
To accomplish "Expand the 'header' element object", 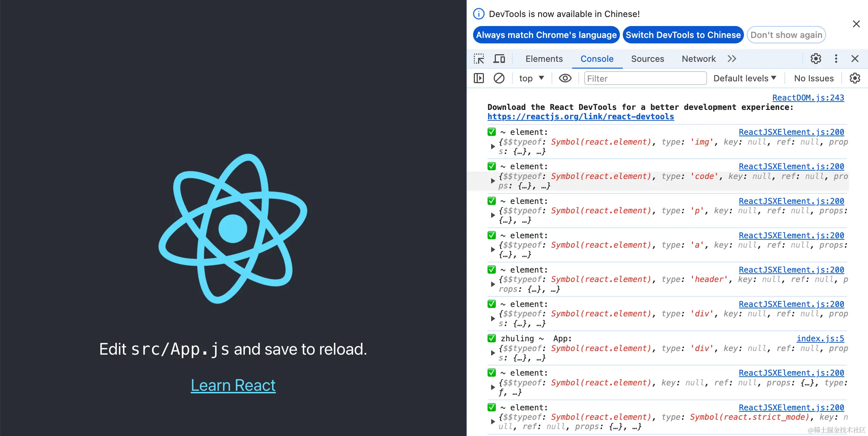I will 493,284.
